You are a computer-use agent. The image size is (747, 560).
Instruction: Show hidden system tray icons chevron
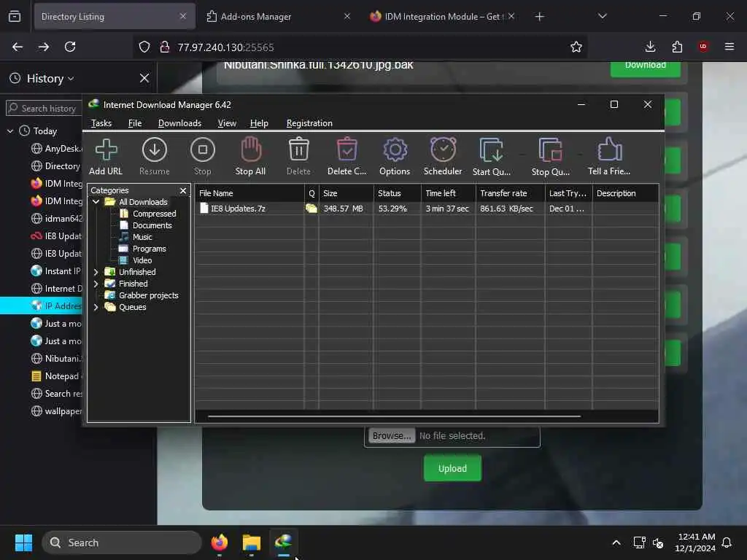click(616, 542)
